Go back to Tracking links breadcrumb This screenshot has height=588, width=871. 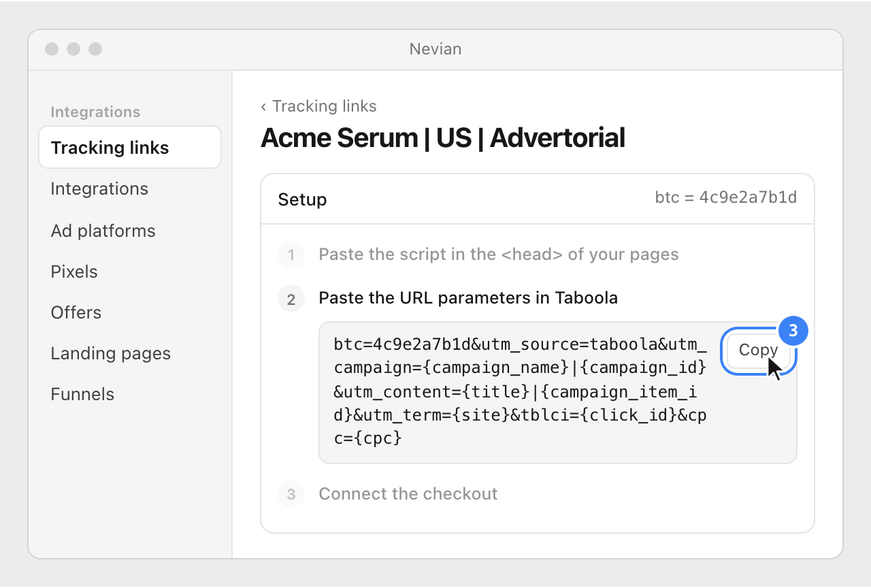(x=318, y=106)
